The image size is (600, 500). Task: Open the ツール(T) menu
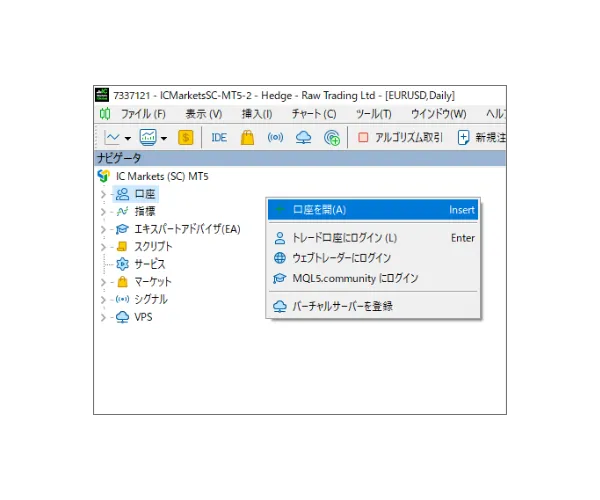[x=373, y=114]
